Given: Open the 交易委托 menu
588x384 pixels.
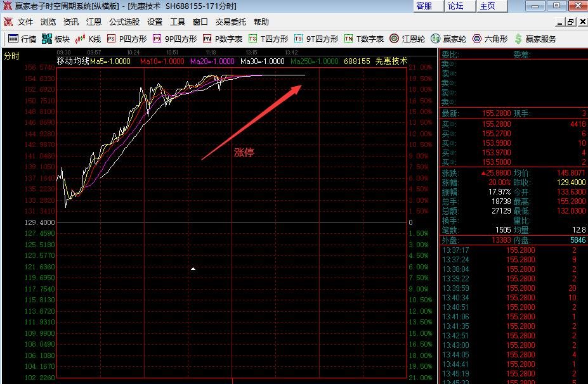Looking at the screenshot, I should (231, 22).
